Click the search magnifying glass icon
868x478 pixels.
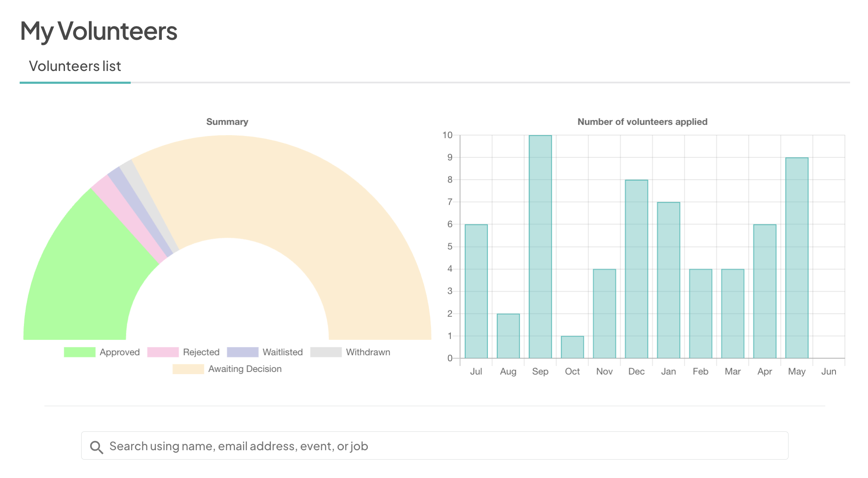pos(97,446)
